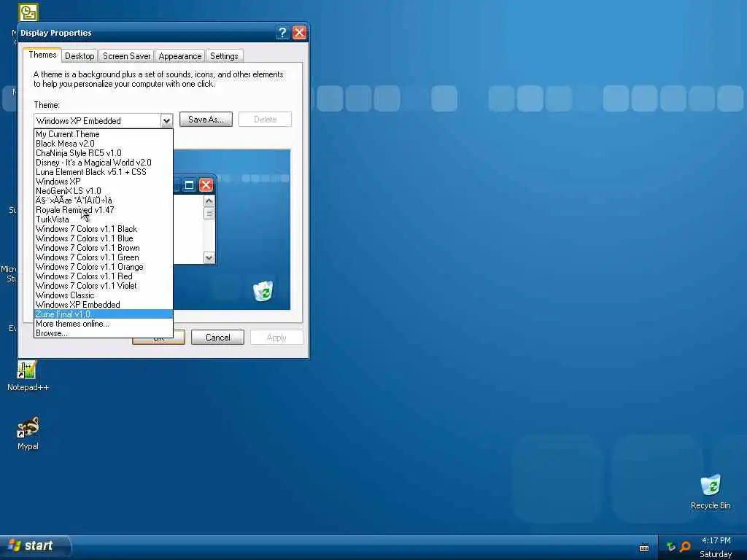747x560 pixels.
Task: Click the Save As... button
Action: coord(206,120)
